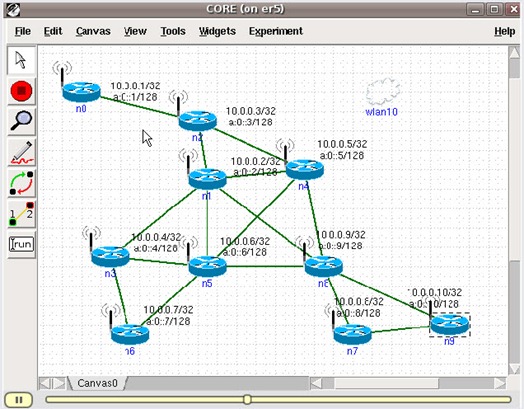
Task: Click router node n5
Action: [x=207, y=266]
